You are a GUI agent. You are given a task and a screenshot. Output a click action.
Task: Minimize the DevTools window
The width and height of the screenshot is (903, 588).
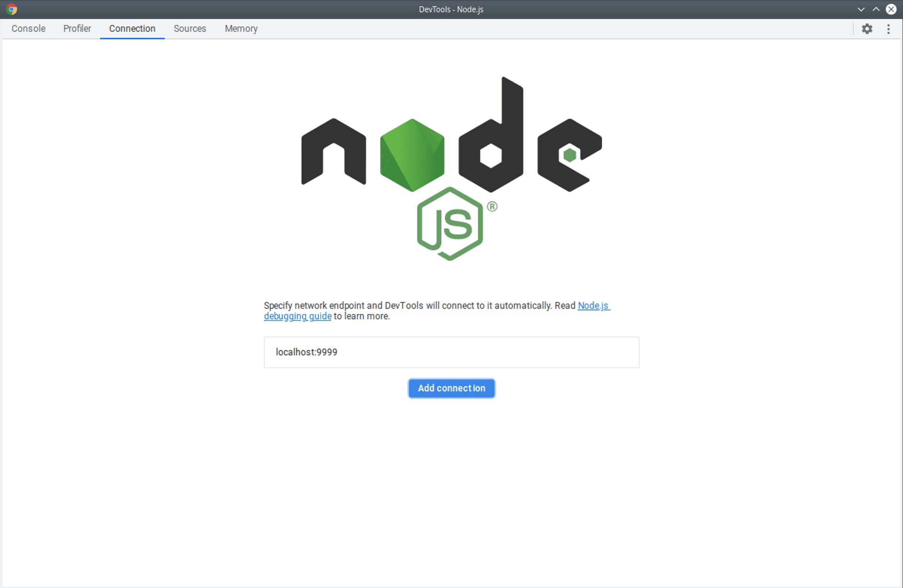[x=861, y=9]
